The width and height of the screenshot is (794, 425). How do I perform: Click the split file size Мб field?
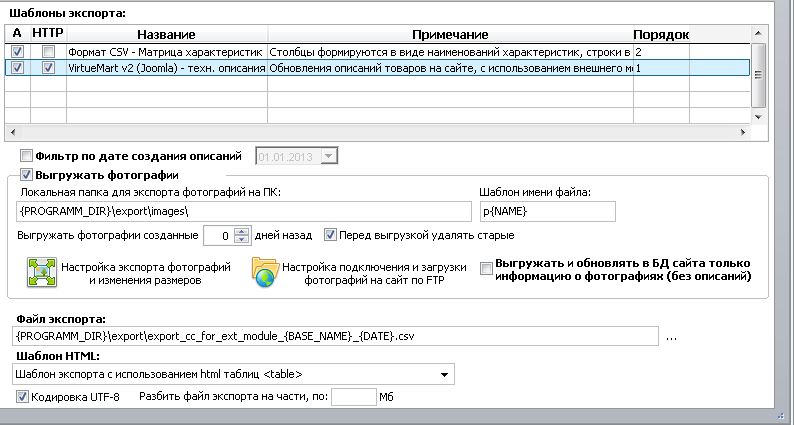(353, 397)
